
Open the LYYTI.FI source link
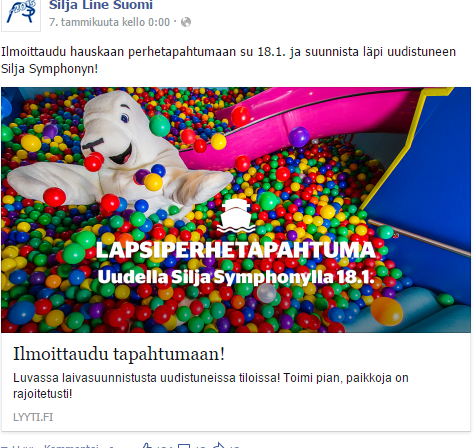point(33,417)
